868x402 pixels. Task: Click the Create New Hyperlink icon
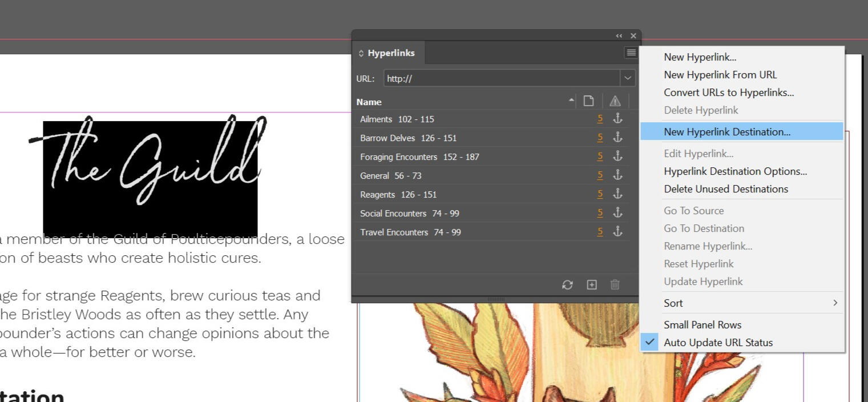592,284
